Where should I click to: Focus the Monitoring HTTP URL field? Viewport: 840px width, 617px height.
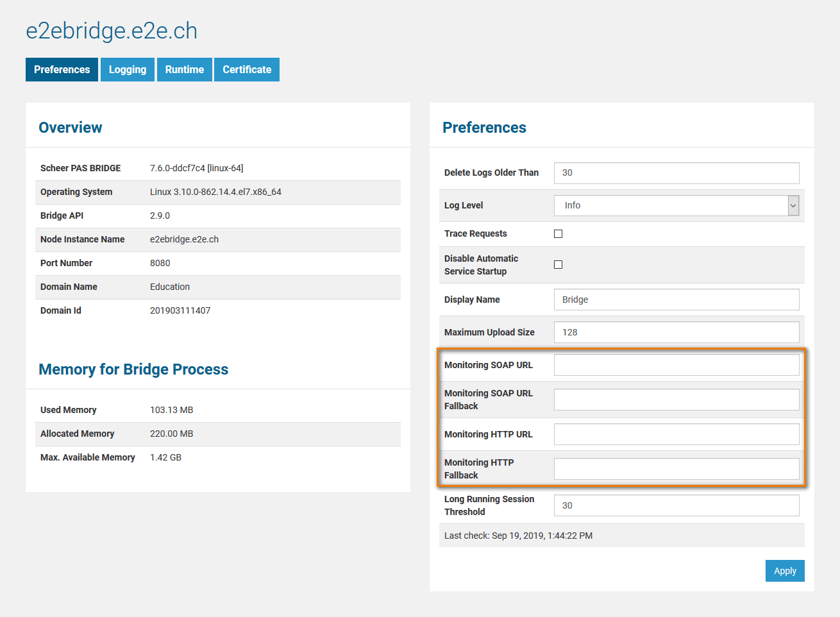(676, 434)
